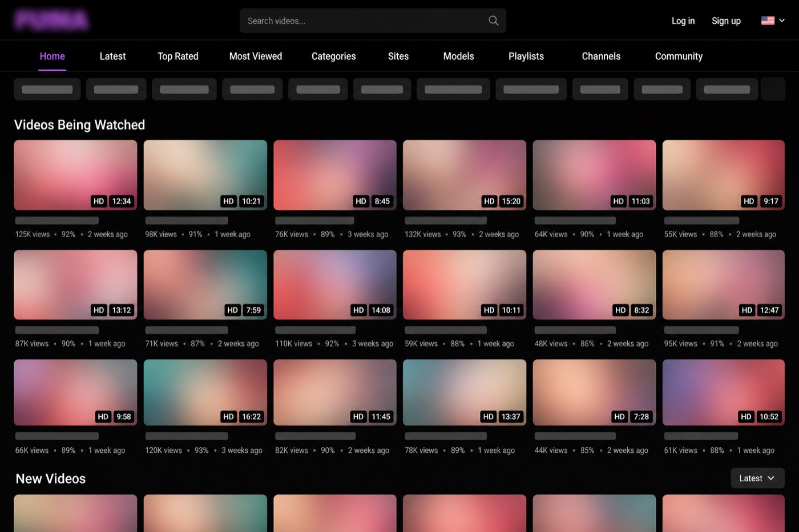Click the HD badge on the 9:58 video

(103, 417)
